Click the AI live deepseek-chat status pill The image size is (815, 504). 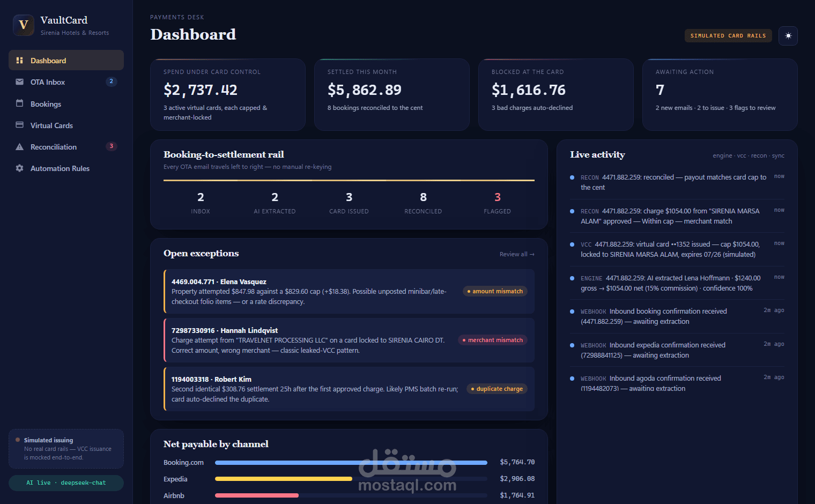coord(66,483)
